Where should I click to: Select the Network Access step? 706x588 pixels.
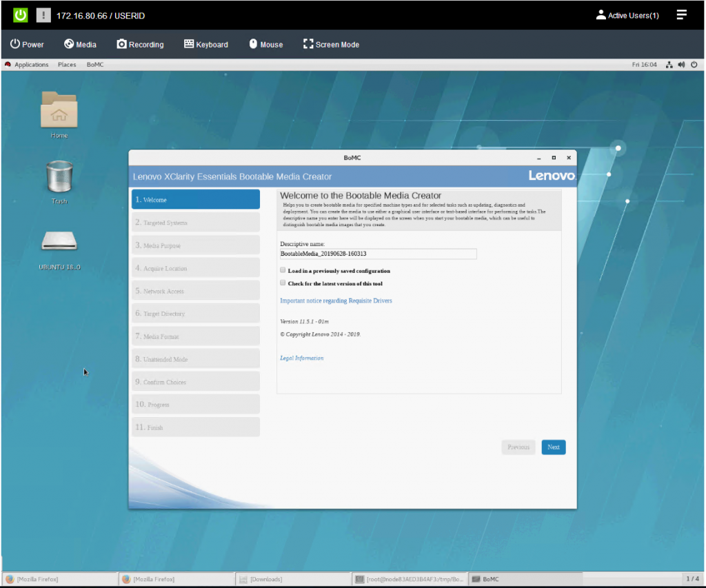(195, 290)
